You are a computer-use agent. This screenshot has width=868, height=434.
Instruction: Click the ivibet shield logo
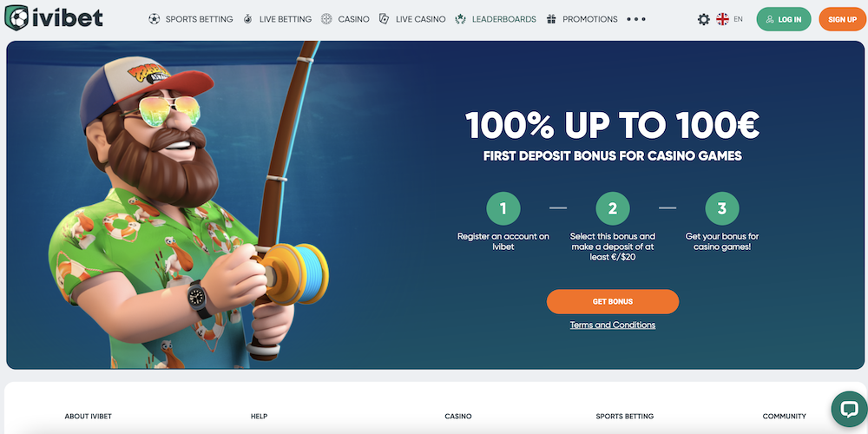(x=16, y=18)
